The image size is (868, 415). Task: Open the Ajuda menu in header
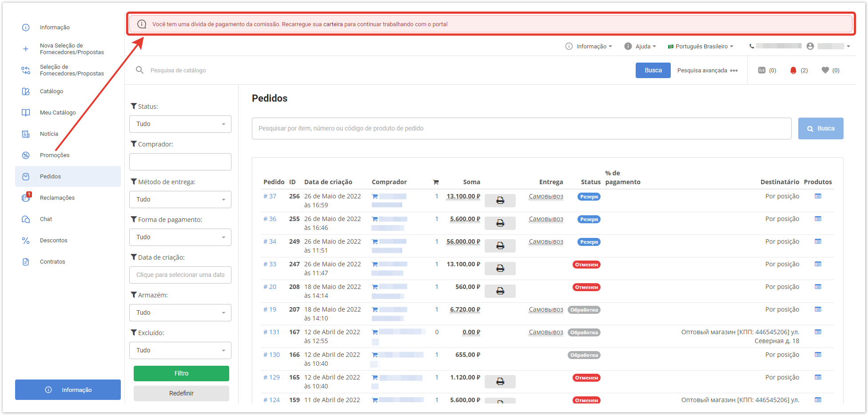[640, 46]
